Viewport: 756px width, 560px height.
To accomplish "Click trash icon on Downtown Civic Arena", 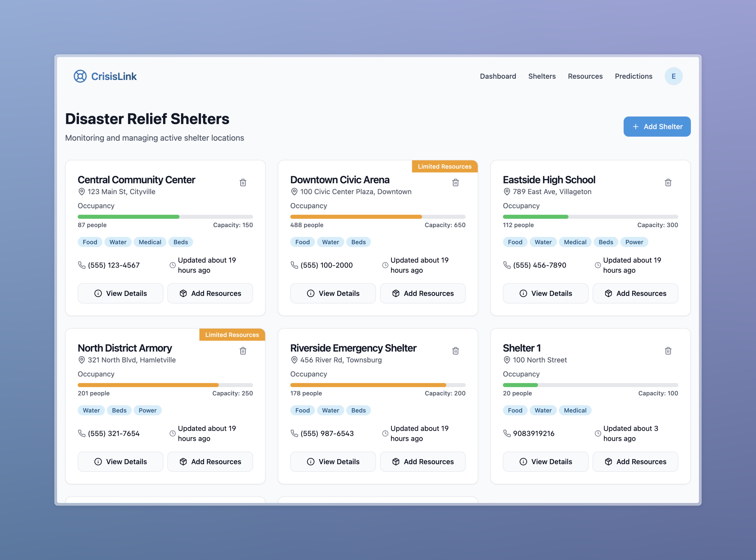I will [x=455, y=183].
